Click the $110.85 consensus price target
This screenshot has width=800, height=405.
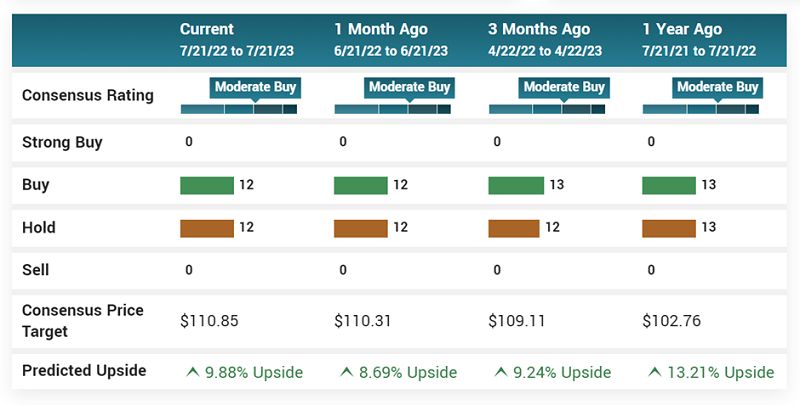tap(209, 321)
